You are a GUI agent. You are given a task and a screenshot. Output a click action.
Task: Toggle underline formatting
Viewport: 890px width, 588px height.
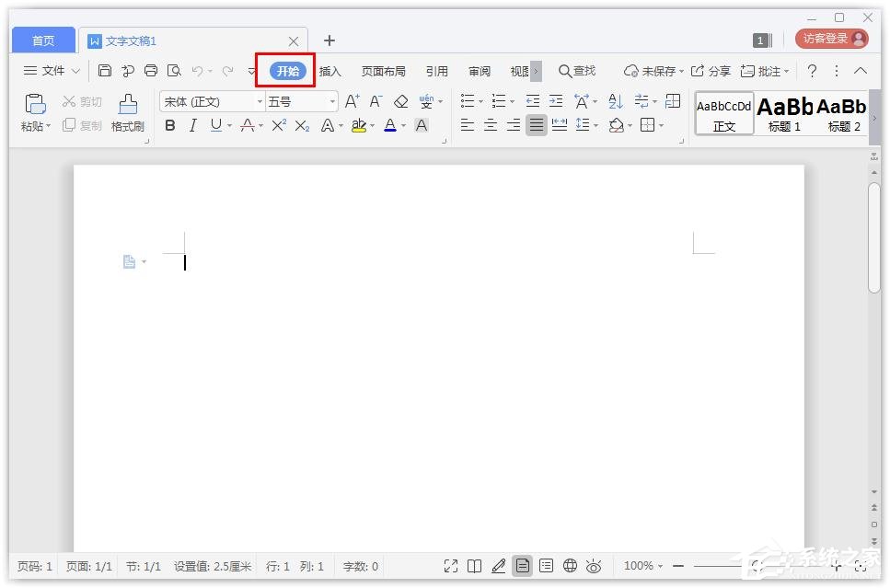(214, 126)
